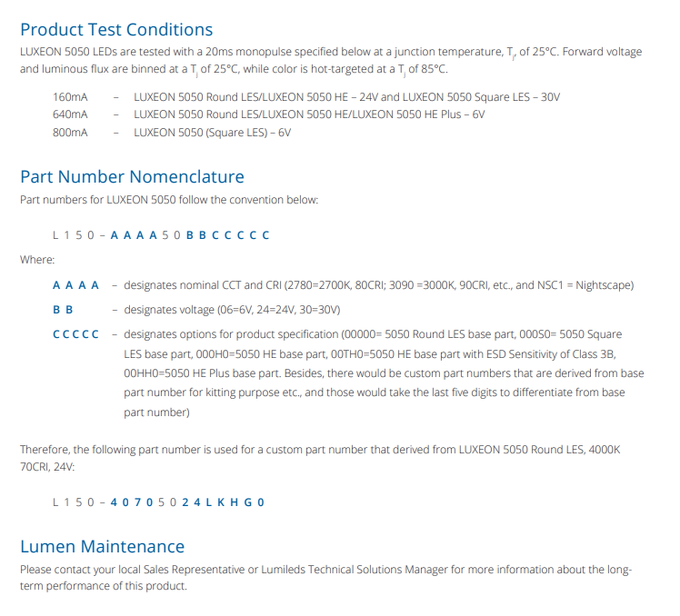Click the 640mA test current label
This screenshot has height=616, width=680.
tap(70, 114)
